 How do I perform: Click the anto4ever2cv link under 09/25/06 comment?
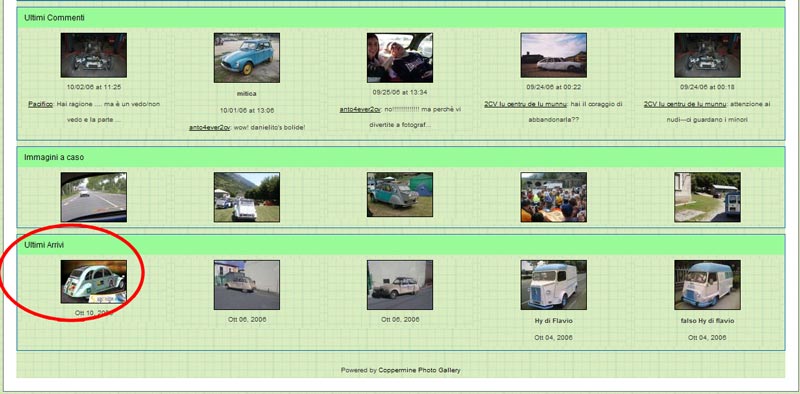point(360,109)
